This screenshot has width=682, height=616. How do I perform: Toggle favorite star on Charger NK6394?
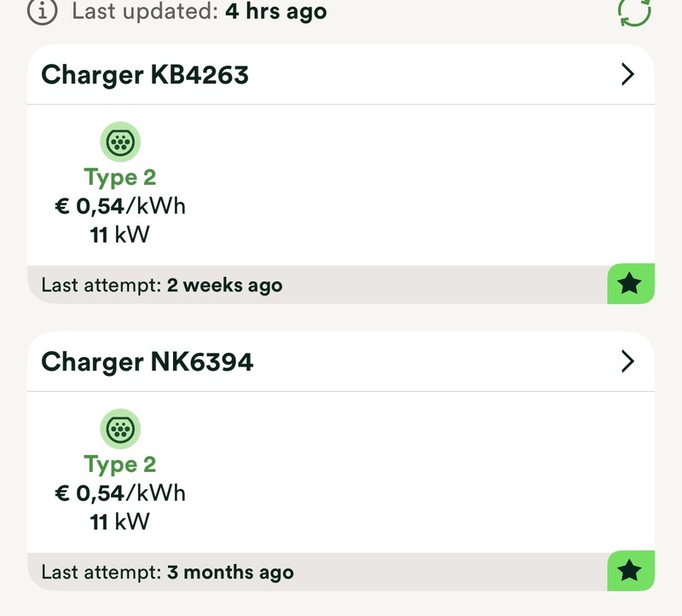point(630,571)
